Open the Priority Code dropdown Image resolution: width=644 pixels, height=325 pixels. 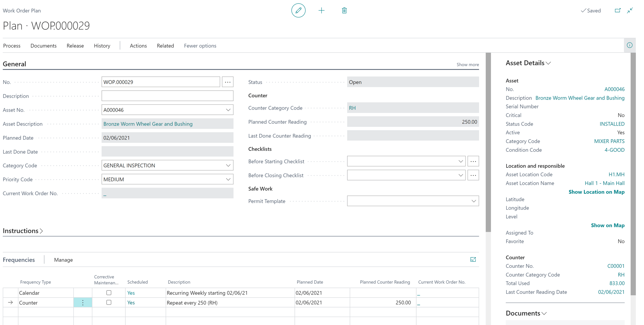coord(228,179)
